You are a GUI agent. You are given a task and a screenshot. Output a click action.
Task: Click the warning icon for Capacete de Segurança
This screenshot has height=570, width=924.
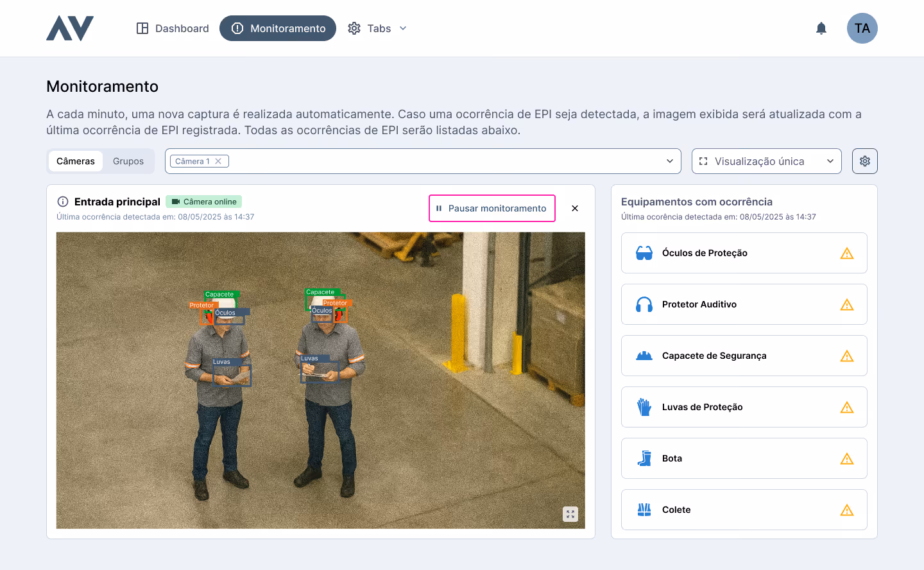tap(847, 356)
